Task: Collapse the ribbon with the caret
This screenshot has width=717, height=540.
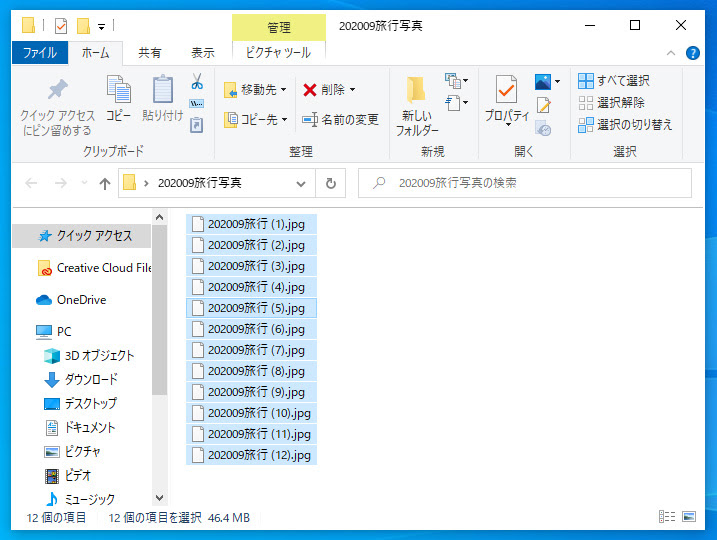Action: click(x=671, y=53)
